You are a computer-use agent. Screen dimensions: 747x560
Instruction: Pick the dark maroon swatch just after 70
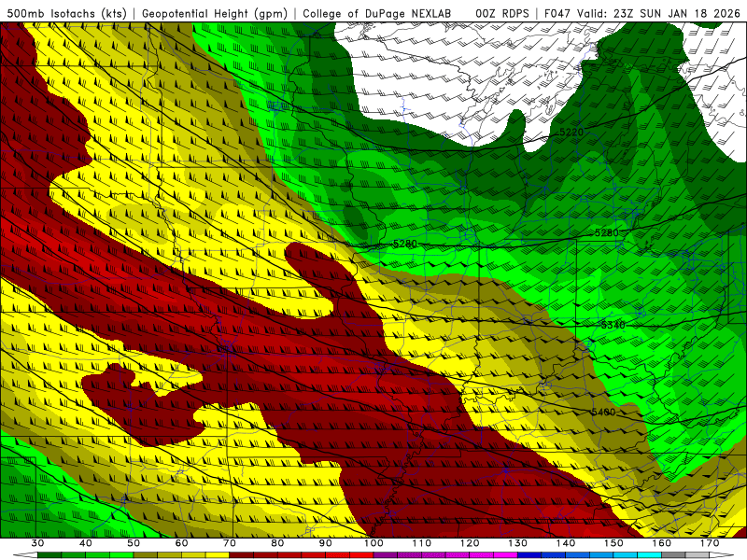point(242,555)
